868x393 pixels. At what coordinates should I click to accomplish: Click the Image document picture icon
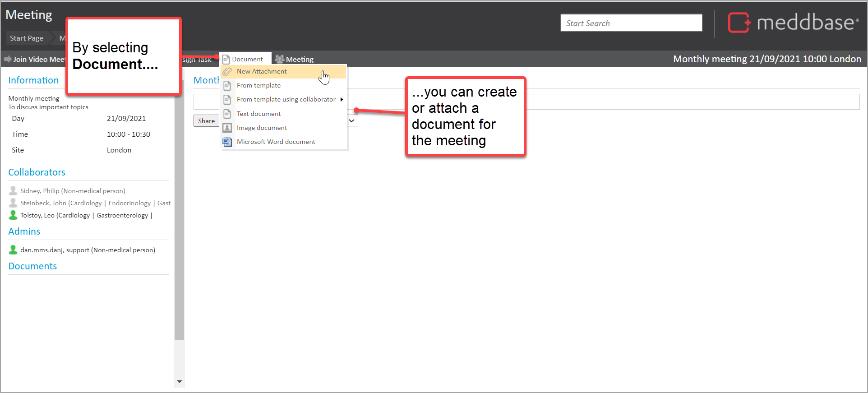pos(227,128)
